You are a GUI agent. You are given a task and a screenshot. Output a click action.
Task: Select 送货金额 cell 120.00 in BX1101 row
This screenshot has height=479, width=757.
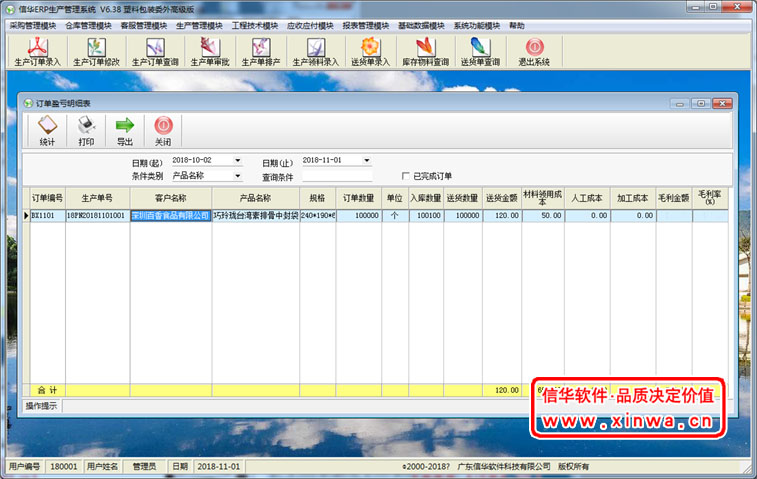[x=502, y=215]
